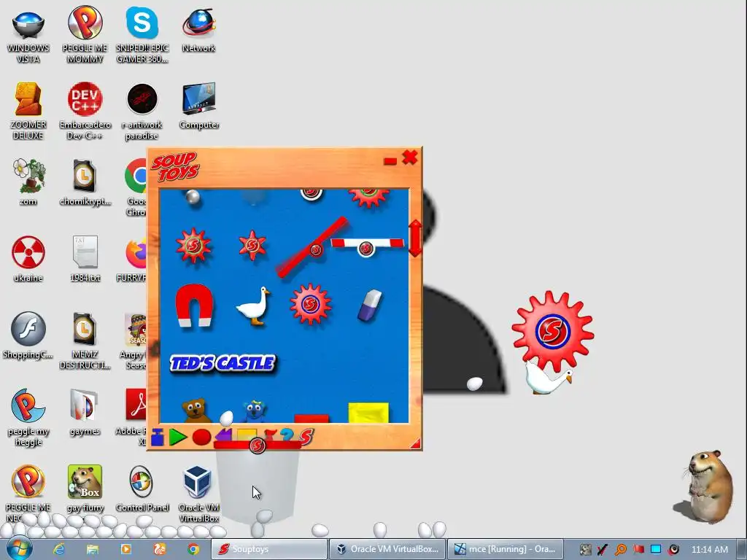Screen dimensions: 747x560
Task: Pick the steel ball toy in the toybox
Action: coord(193,197)
